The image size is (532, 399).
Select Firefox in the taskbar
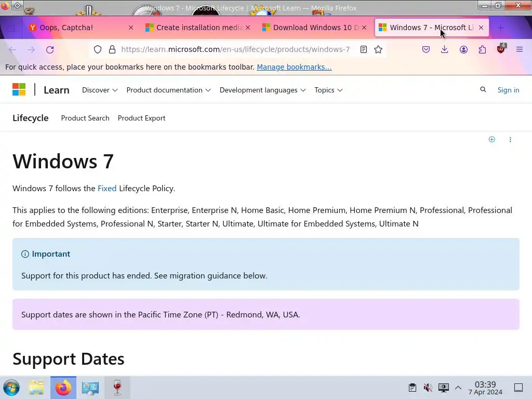[x=63, y=388]
